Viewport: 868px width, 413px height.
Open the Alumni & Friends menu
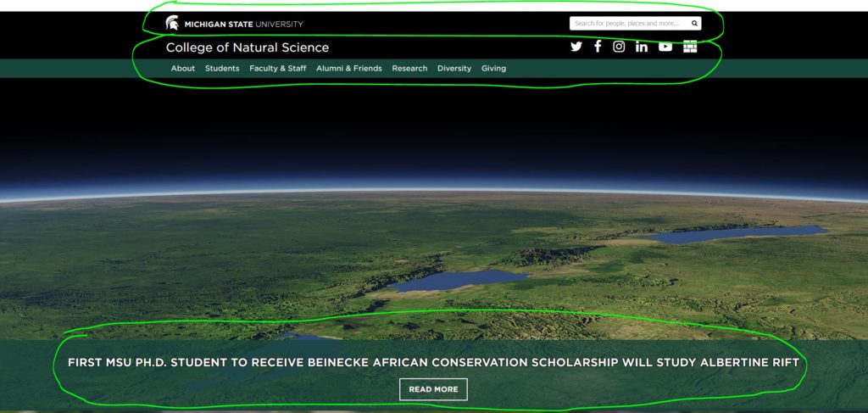point(348,69)
